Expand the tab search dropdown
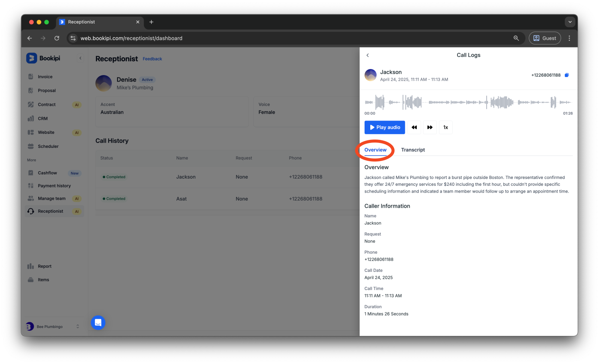The width and height of the screenshot is (599, 364). click(x=570, y=22)
